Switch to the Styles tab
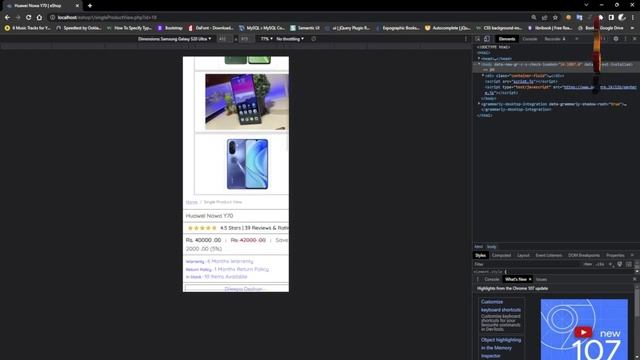 point(480,255)
